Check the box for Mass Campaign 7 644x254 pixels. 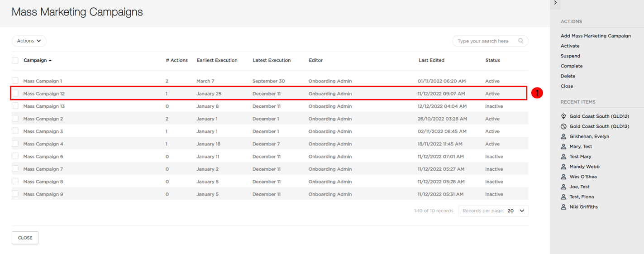click(15, 168)
